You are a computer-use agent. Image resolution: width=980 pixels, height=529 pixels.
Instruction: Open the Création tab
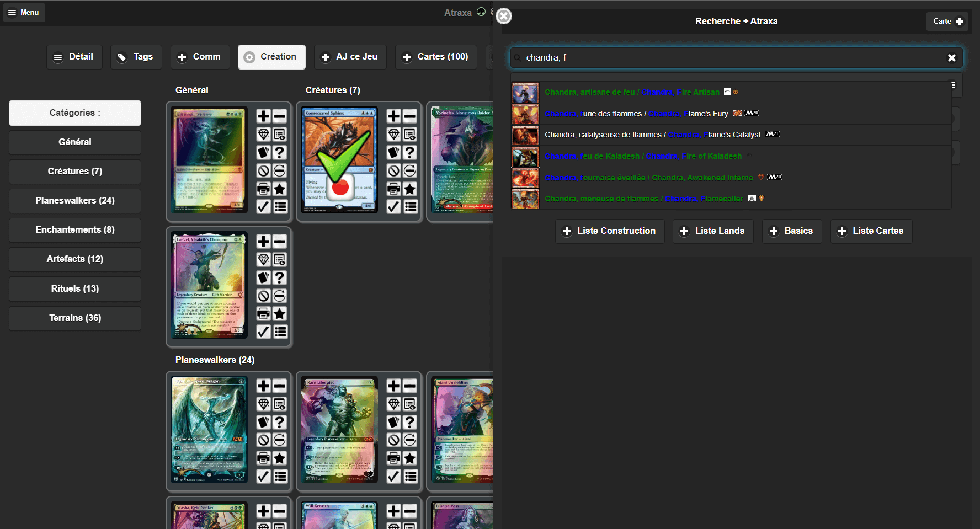[x=271, y=57]
